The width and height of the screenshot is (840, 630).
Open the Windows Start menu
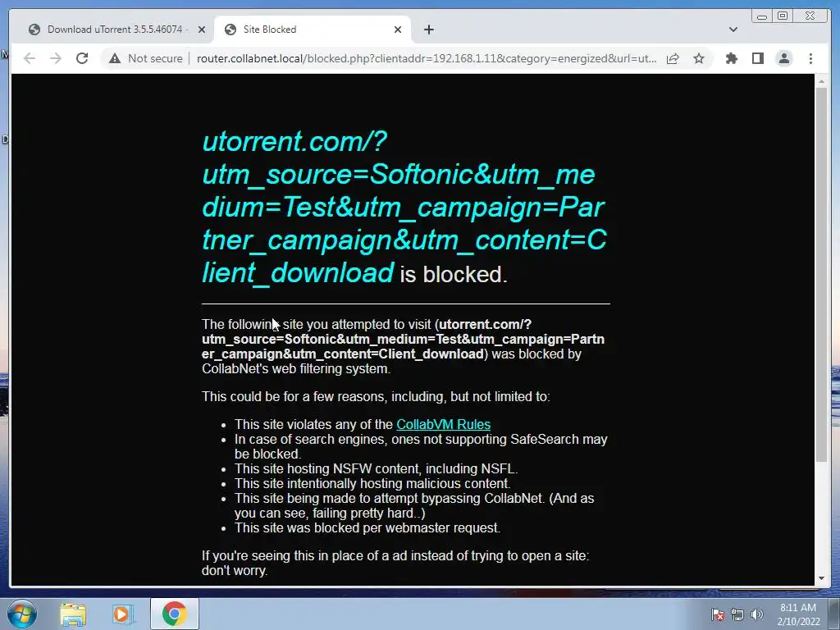point(22,614)
